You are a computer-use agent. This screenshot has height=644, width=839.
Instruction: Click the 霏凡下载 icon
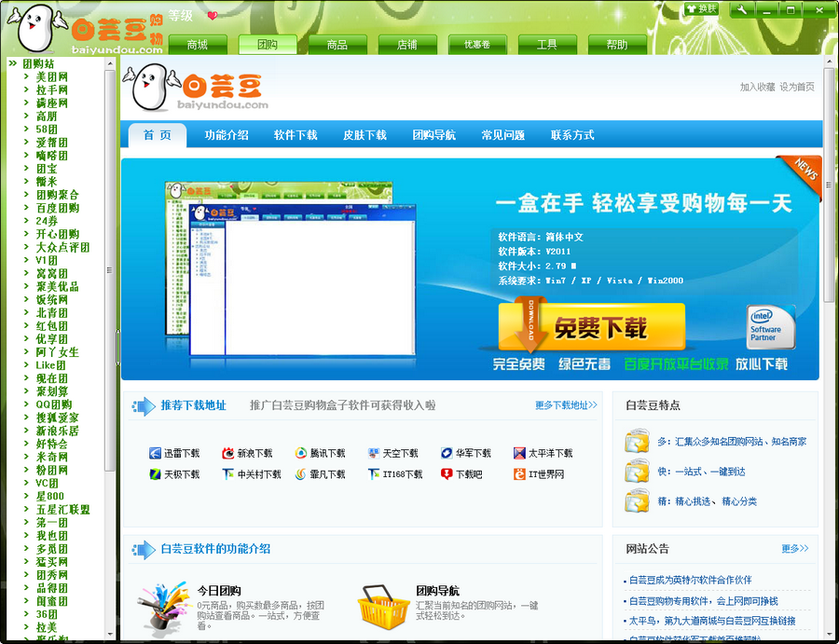[301, 473]
